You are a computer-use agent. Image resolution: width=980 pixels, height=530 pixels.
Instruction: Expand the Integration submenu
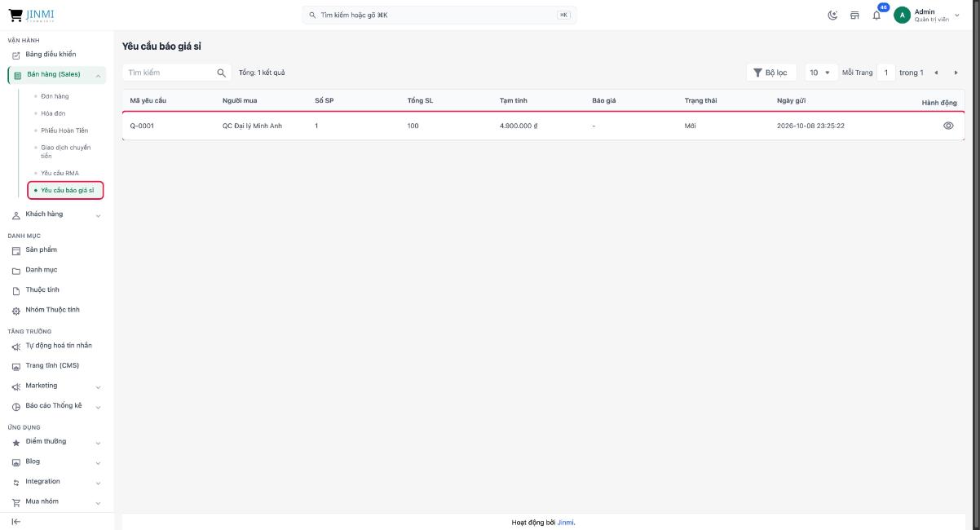98,483
